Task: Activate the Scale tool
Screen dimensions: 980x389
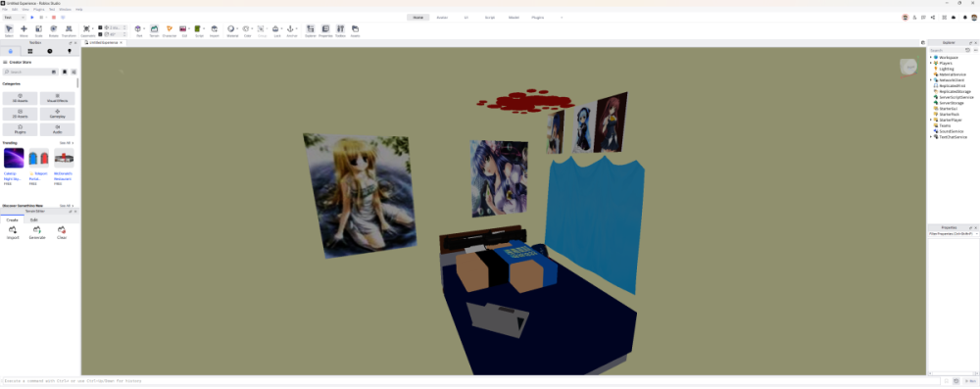Action: point(39,31)
